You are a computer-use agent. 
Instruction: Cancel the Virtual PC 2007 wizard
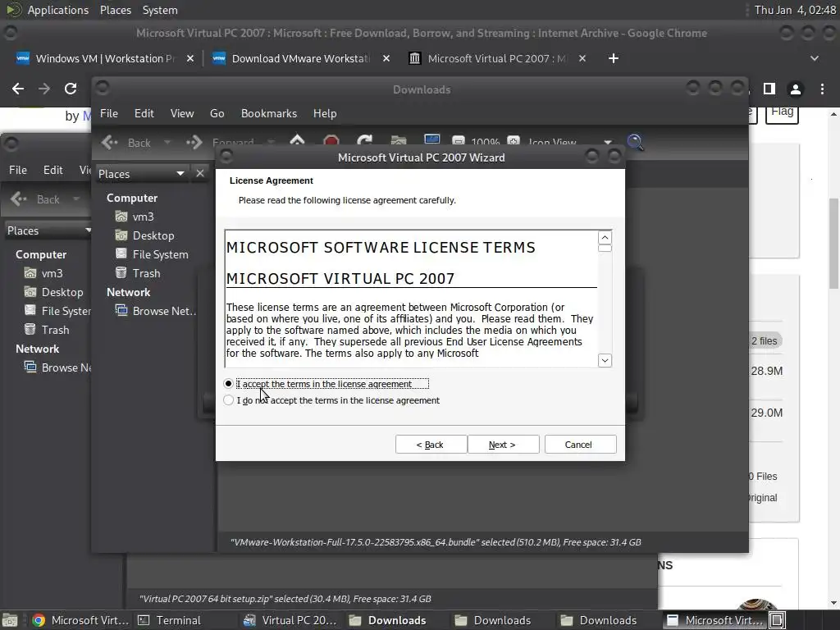580,445
